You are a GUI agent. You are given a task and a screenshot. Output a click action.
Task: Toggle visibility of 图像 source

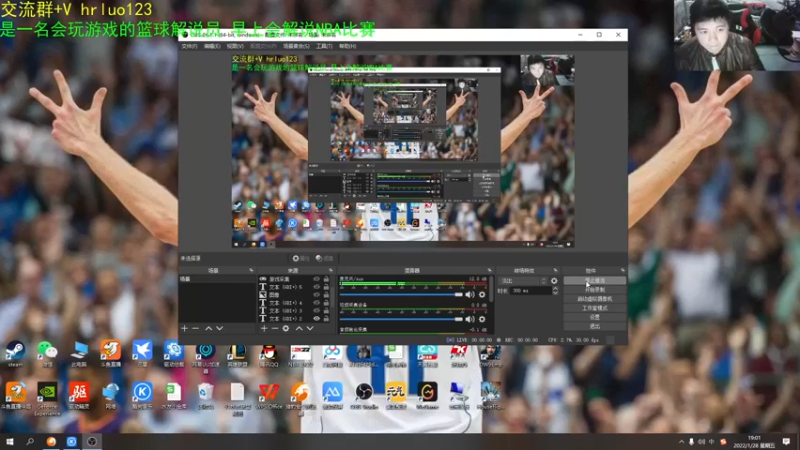[316, 295]
